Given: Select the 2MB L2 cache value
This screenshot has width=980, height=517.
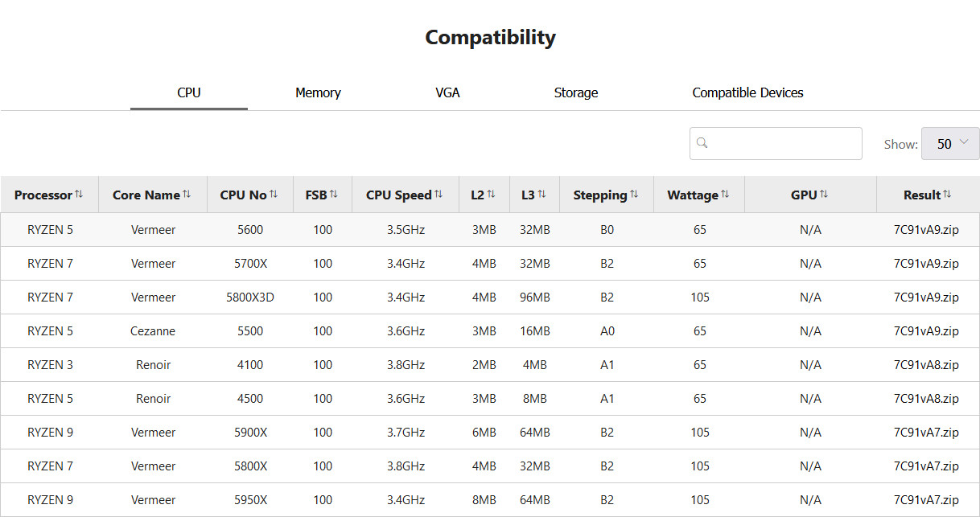Looking at the screenshot, I should 484,365.
